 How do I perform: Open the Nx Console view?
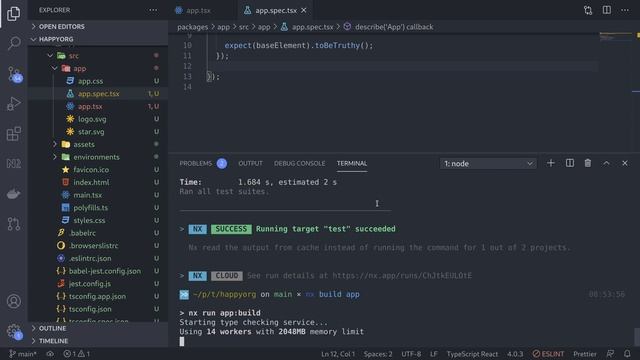13,164
